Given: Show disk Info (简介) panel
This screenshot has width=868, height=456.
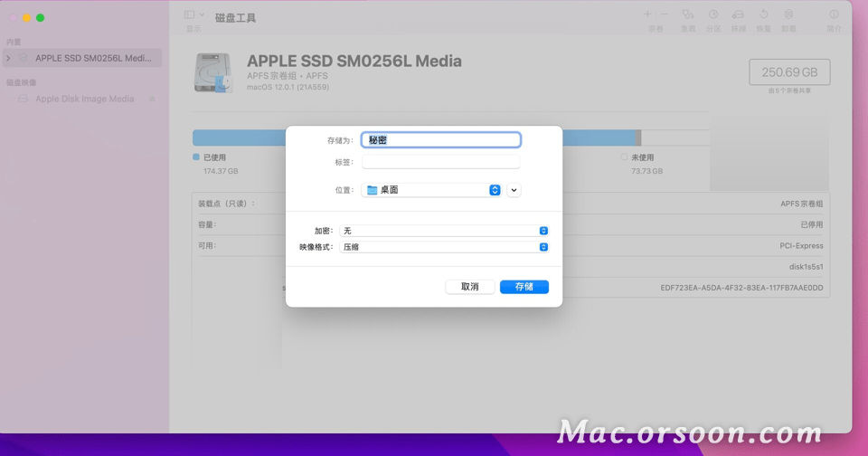Looking at the screenshot, I should pos(834,14).
